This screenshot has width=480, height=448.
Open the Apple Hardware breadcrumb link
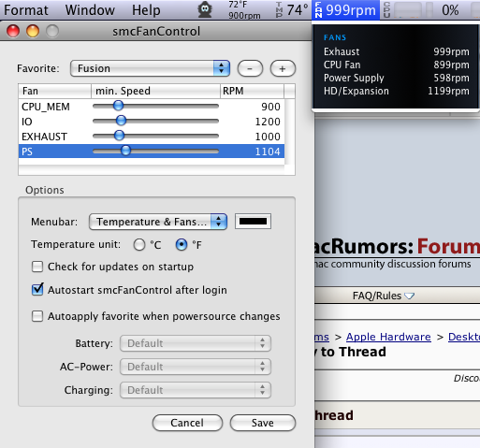point(388,337)
